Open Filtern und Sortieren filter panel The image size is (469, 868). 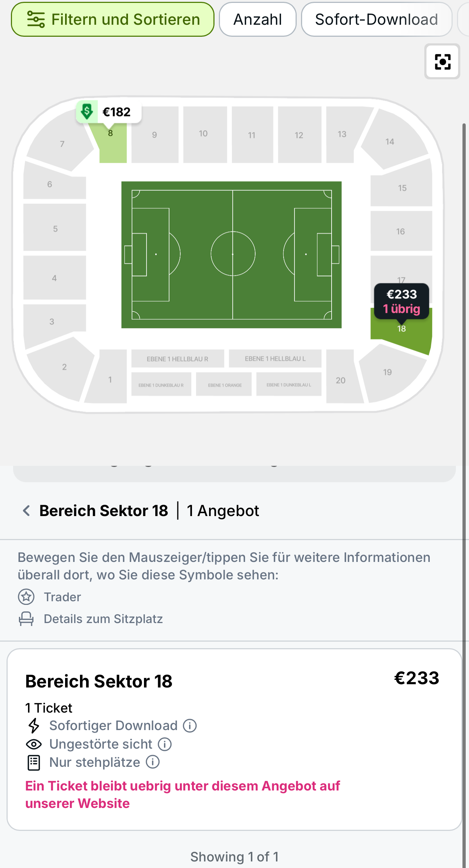coord(113,20)
